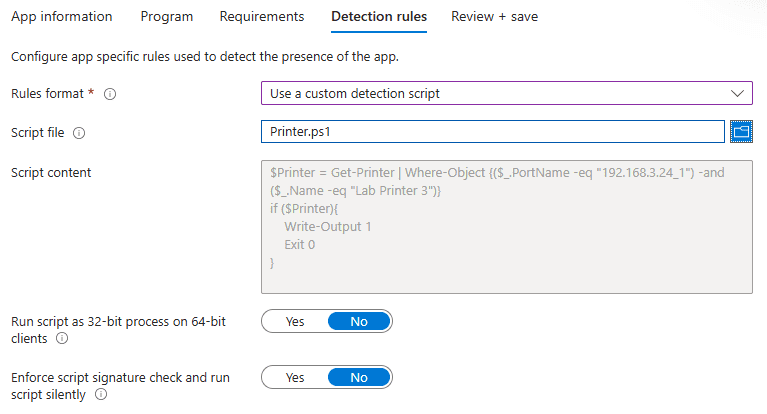767x414 pixels.
Task: Click the Rules format label text
Action: (47, 93)
